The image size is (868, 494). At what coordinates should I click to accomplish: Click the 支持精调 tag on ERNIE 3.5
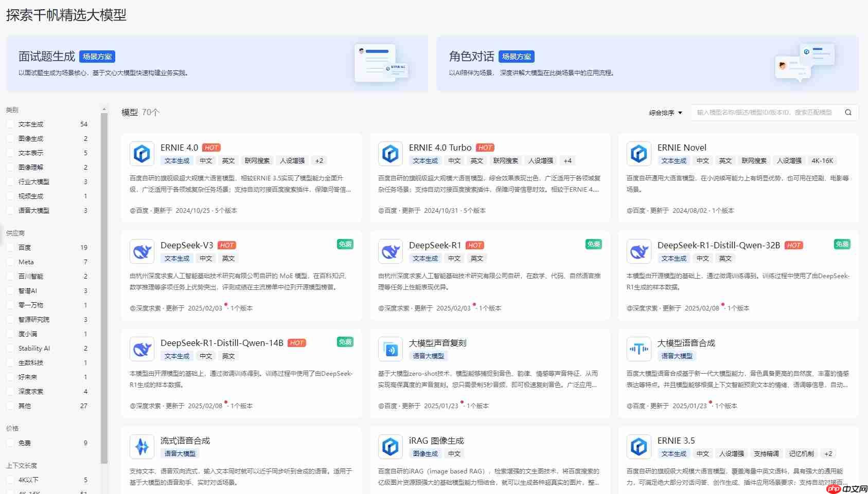pyautogui.click(x=767, y=454)
